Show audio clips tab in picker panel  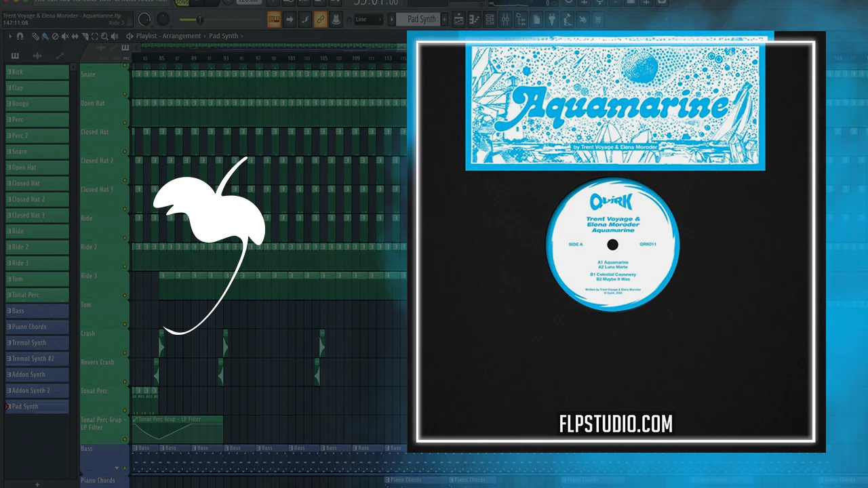click(37, 56)
